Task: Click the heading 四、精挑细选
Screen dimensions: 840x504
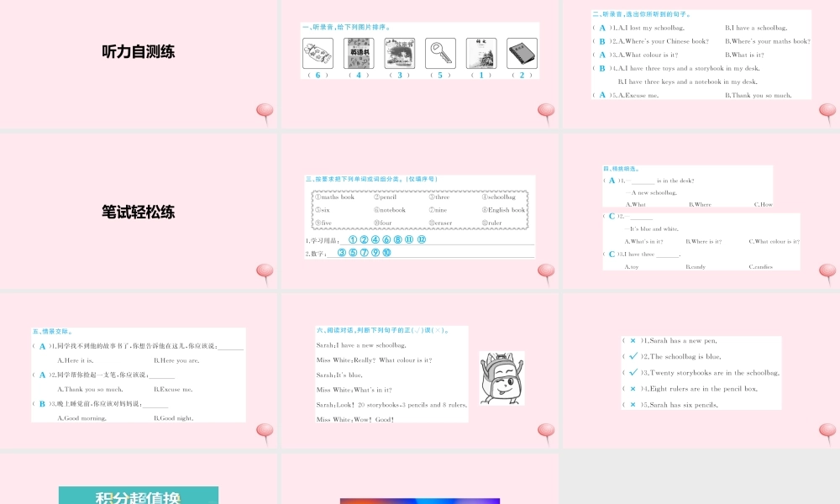Action: tap(621, 169)
